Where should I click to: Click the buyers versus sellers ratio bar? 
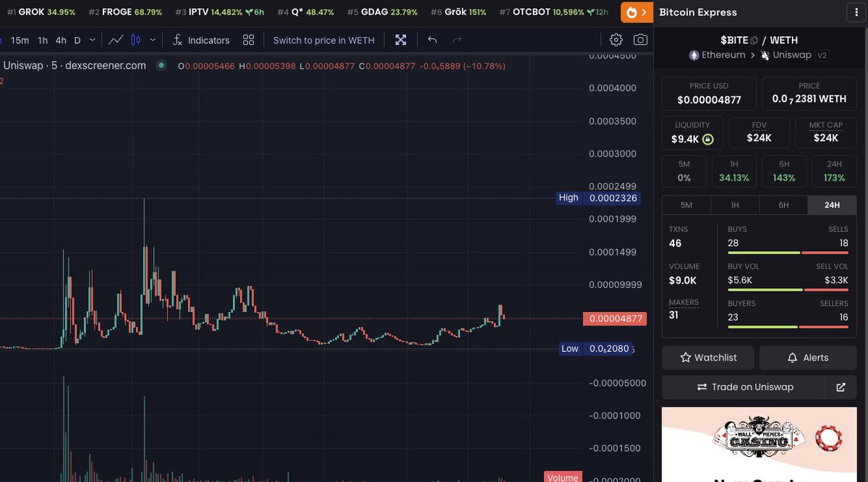(x=788, y=326)
